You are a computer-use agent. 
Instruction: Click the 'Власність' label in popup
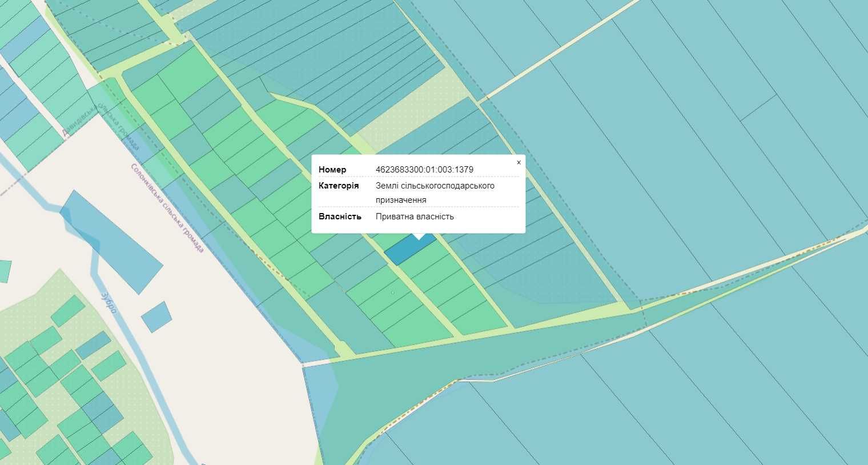pyautogui.click(x=340, y=217)
